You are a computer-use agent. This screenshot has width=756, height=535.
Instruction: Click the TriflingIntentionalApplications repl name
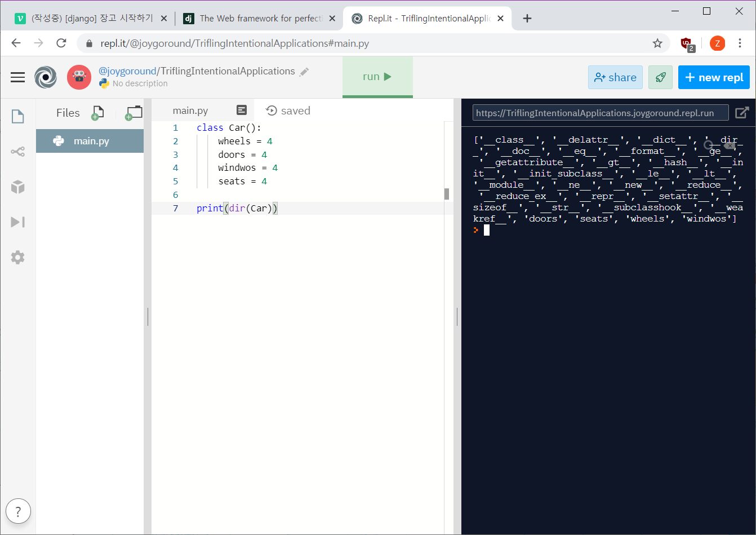click(228, 71)
